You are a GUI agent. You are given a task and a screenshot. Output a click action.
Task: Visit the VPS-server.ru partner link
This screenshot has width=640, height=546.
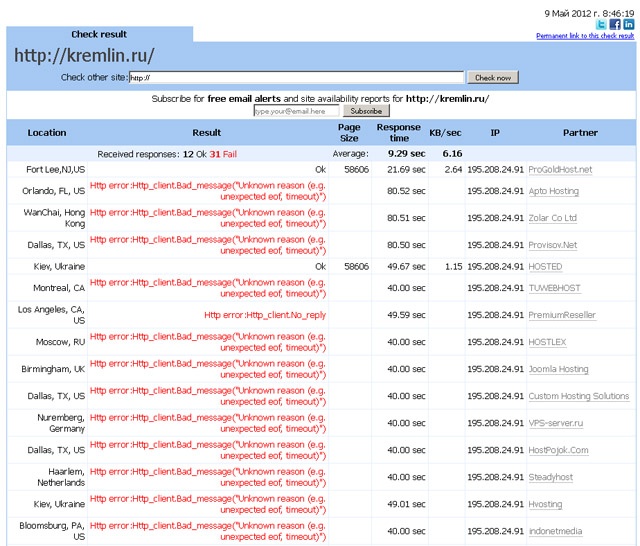pos(555,423)
